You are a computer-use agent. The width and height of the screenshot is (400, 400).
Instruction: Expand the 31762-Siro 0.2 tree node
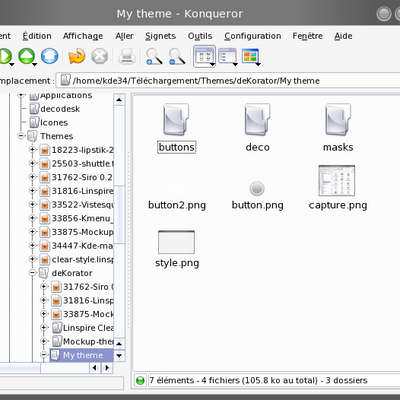pyautogui.click(x=32, y=177)
